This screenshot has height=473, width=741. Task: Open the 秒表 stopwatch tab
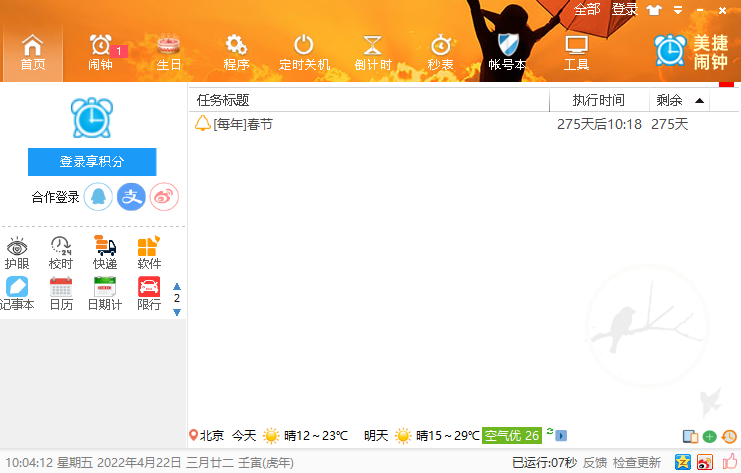[440, 52]
